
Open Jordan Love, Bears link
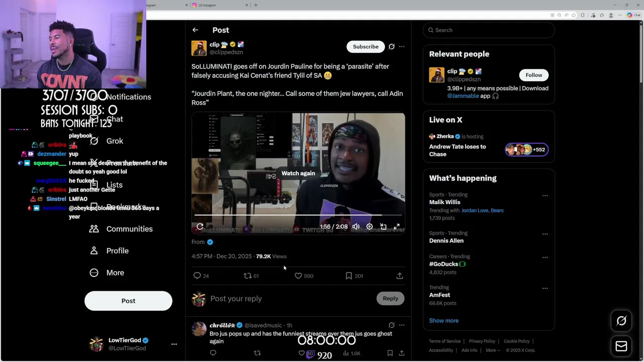(482, 211)
